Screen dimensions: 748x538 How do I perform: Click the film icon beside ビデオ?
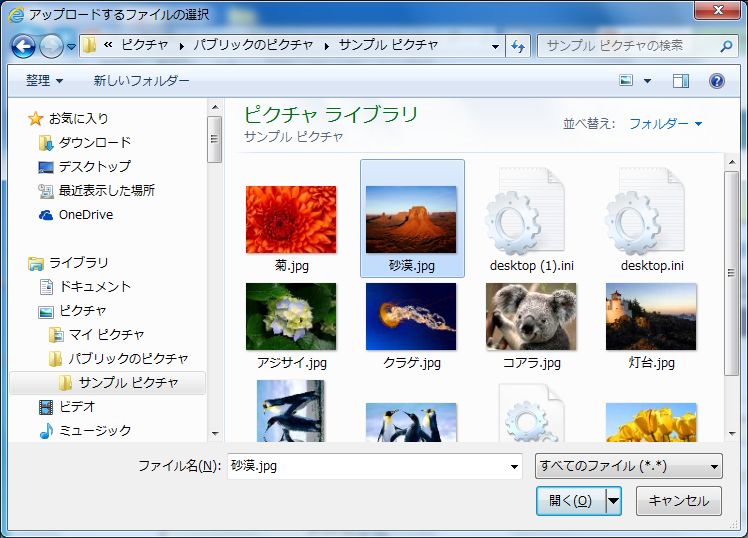point(46,407)
